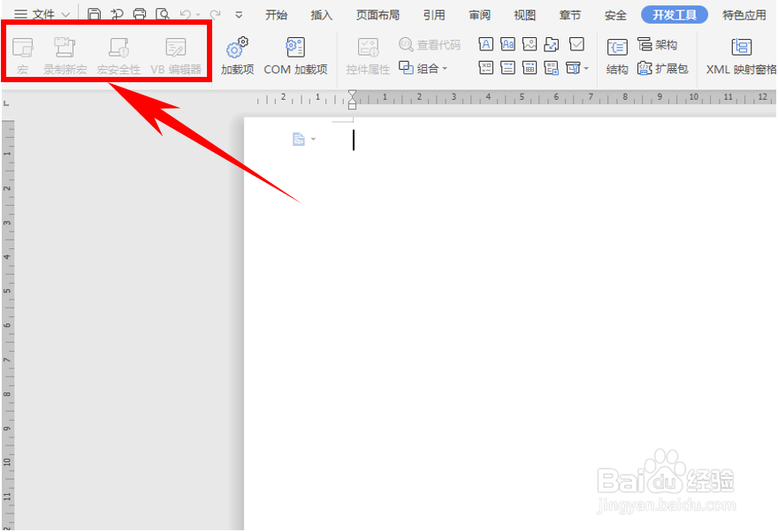
Task: Click the paragraph layout icon beside the cursor
Action: coord(298,140)
